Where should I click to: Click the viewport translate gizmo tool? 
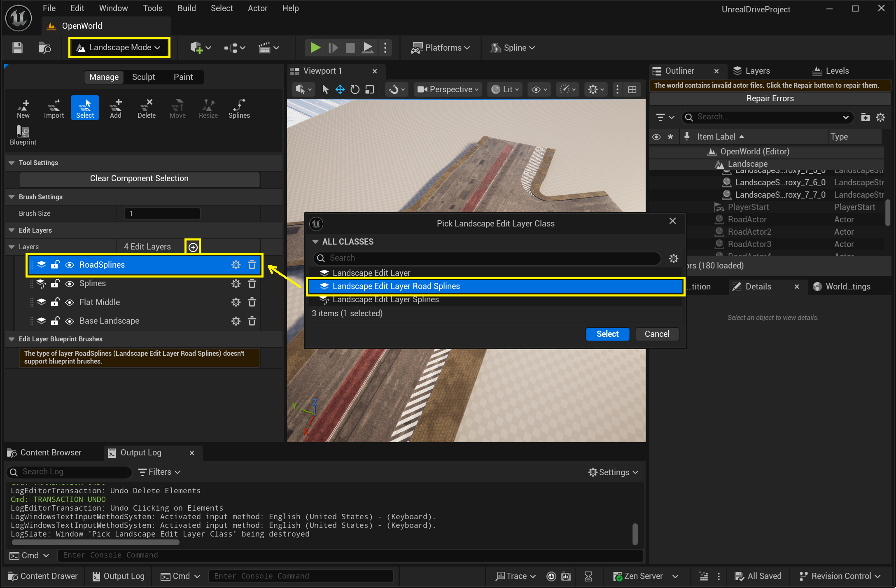[x=340, y=89]
